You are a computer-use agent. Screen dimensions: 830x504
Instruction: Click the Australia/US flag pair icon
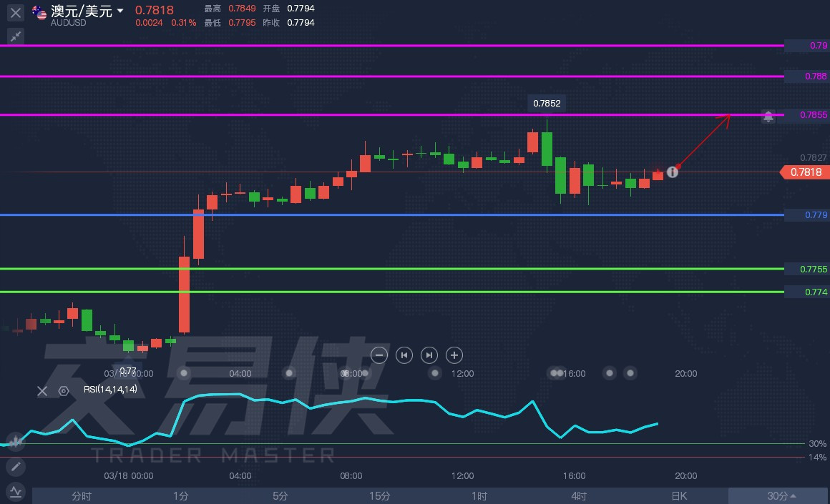tap(39, 13)
